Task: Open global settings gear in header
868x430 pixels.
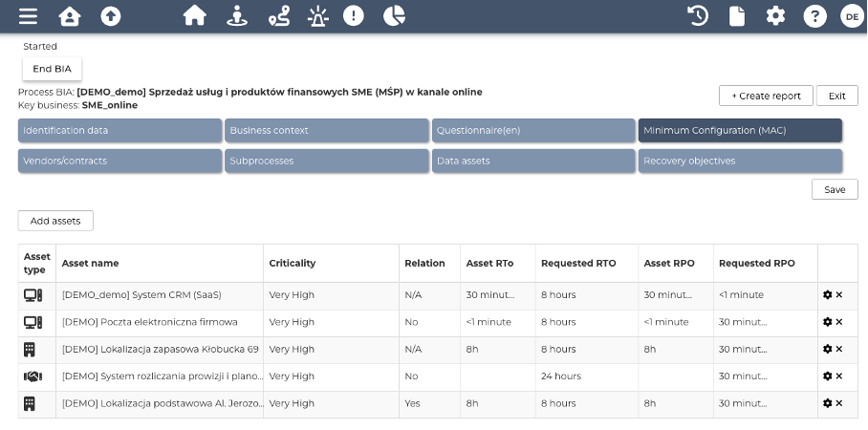Action: click(775, 16)
